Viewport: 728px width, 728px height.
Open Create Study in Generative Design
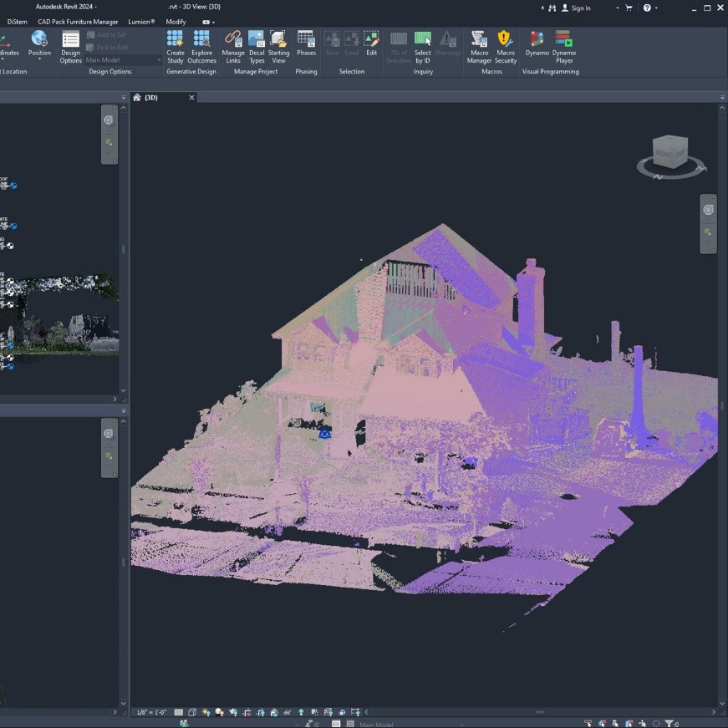coord(175,47)
